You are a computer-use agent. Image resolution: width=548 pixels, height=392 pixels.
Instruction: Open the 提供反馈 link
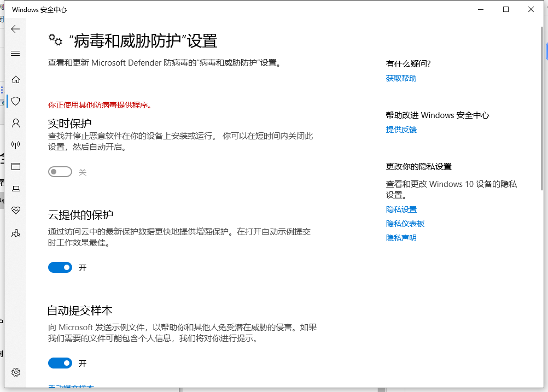point(401,130)
